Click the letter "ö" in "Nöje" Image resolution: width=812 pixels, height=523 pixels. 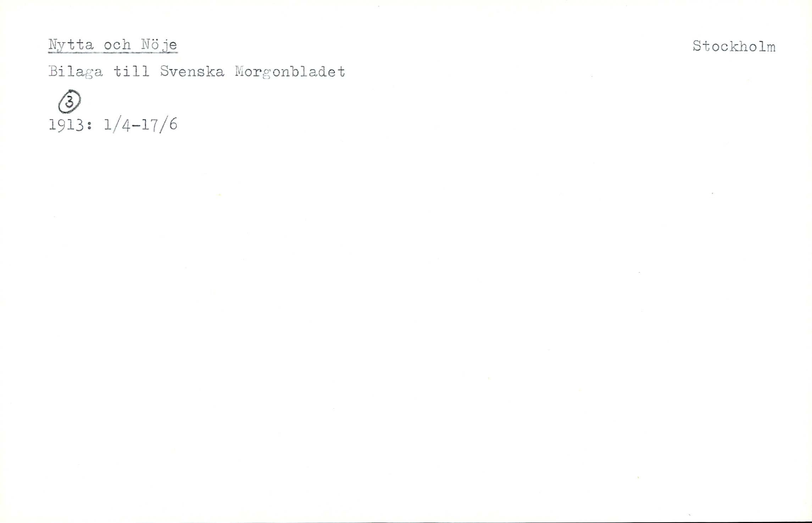coord(155,45)
